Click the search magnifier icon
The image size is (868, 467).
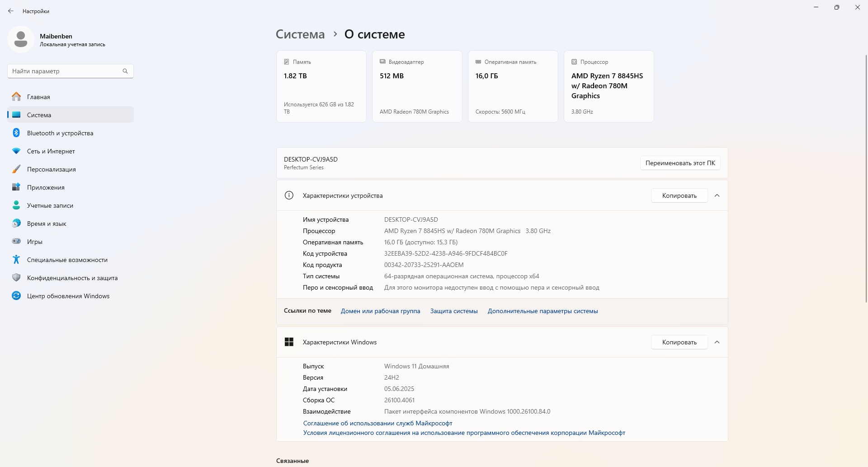(x=125, y=71)
